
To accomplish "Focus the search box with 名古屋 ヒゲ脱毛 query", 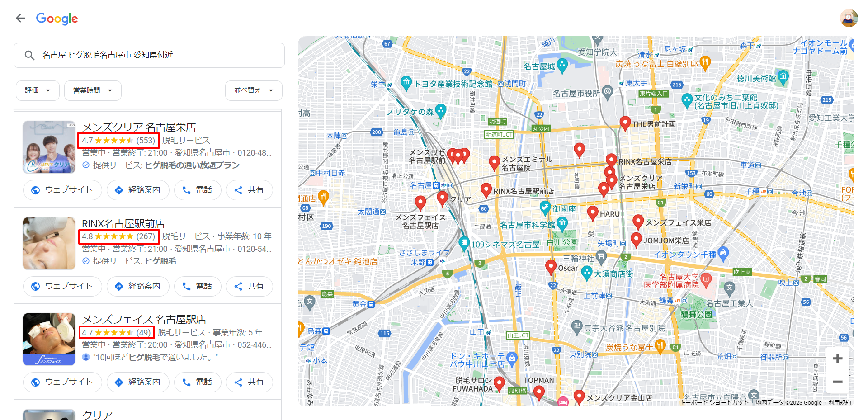I will pyautogui.click(x=149, y=55).
